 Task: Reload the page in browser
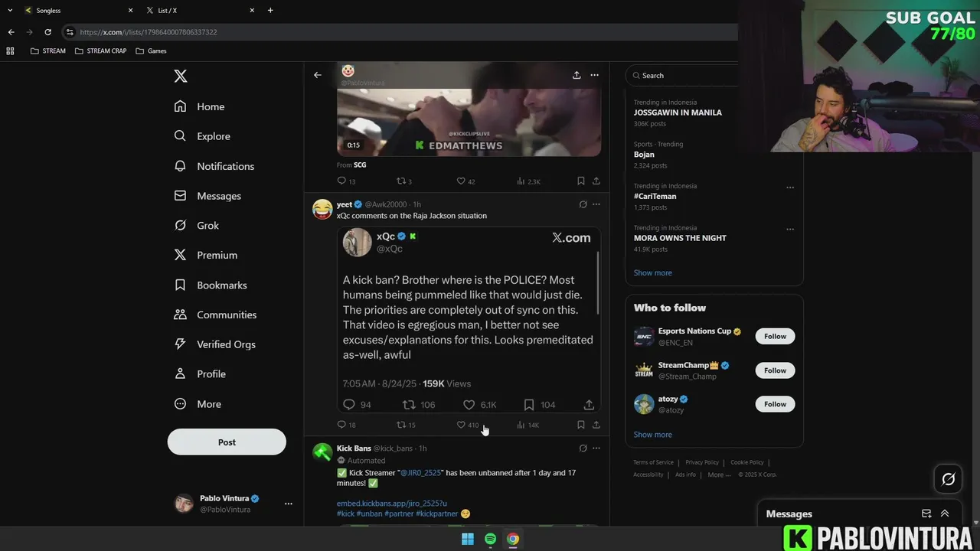click(x=47, y=32)
